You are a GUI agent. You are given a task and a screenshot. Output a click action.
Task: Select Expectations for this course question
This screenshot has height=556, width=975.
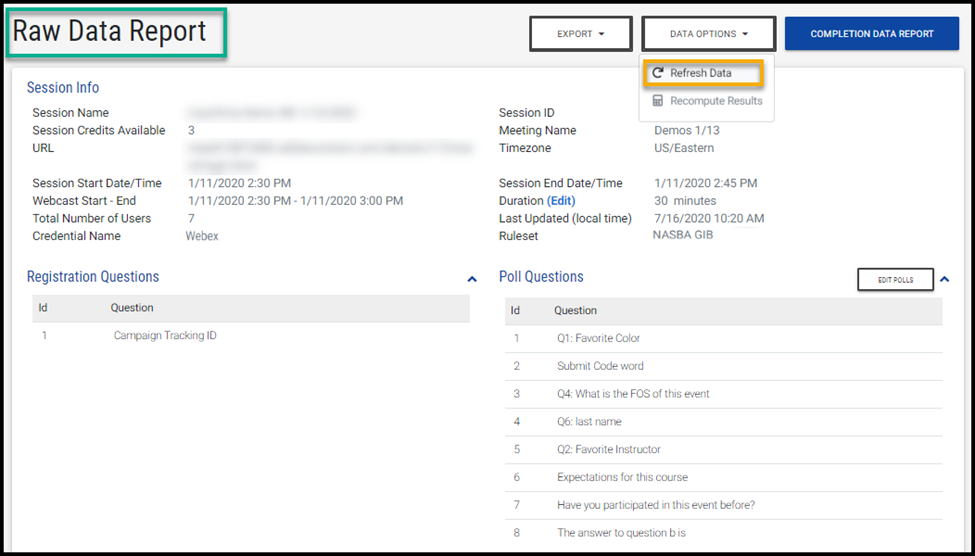622,477
